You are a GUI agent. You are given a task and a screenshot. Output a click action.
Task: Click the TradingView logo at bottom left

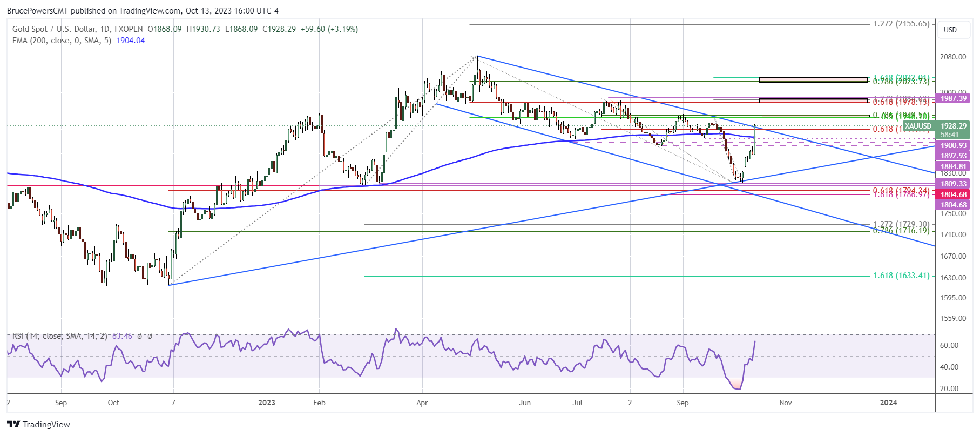[x=38, y=424]
